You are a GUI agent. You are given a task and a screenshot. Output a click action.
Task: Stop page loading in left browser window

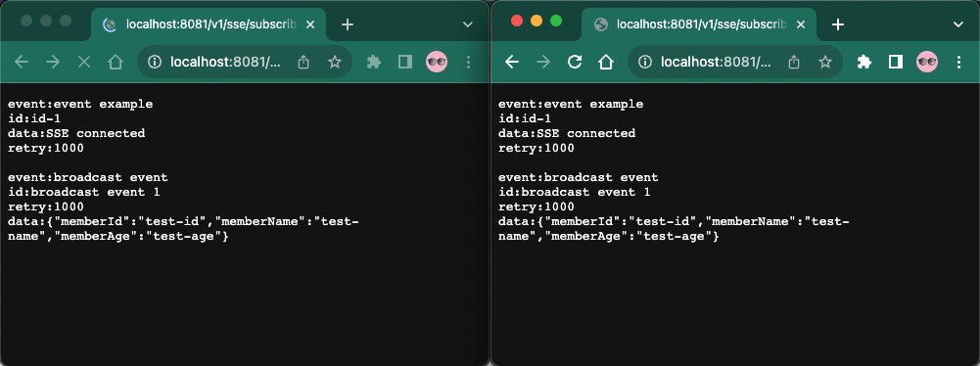(84, 62)
